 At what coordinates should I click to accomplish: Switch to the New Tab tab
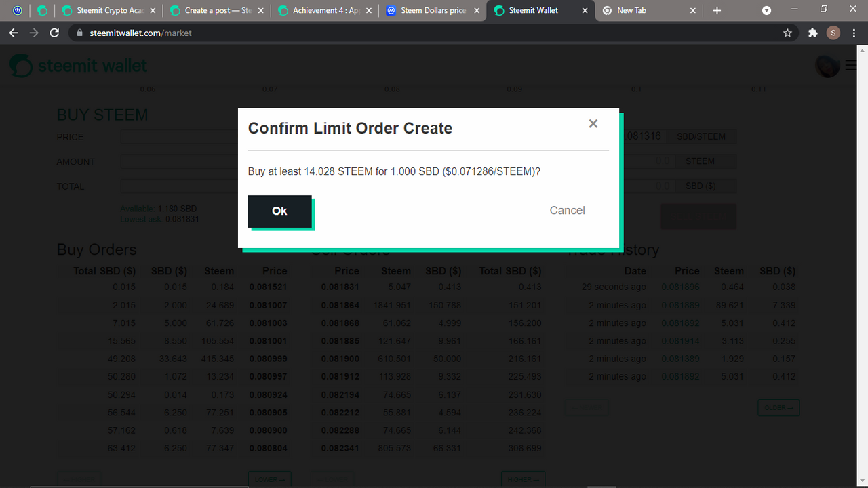649,11
